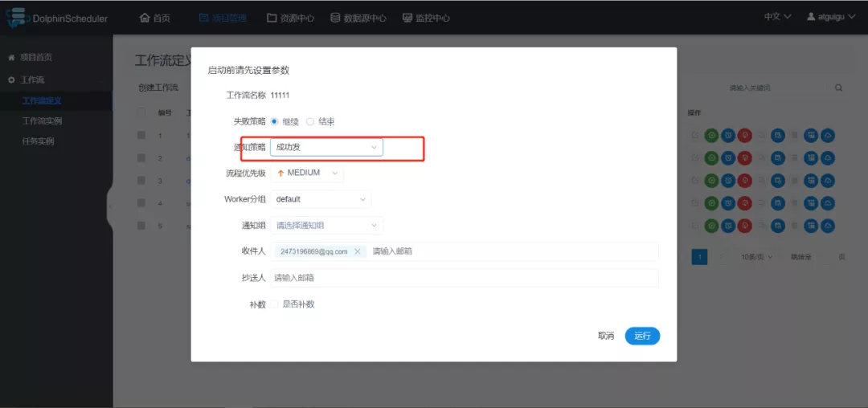Click the export cloud icon in row 2
Viewport: 868px width, 408px height.
pyautogui.click(x=828, y=158)
